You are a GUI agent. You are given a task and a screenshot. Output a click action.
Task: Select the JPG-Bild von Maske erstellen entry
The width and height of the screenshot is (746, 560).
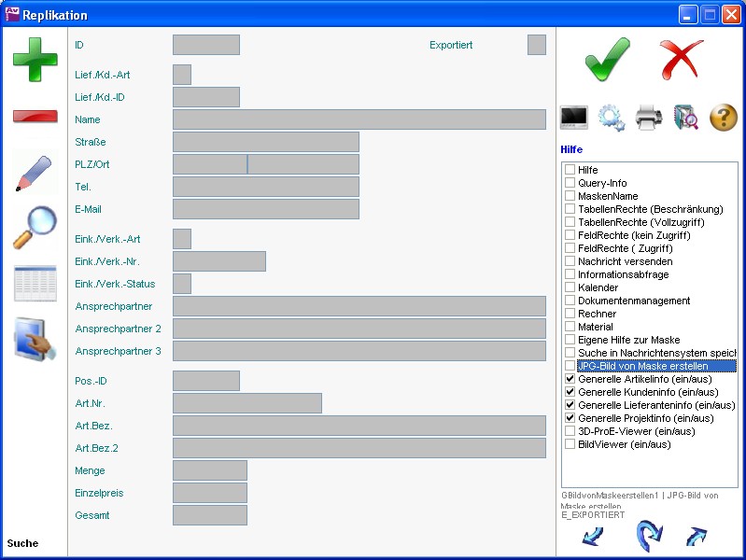(655, 367)
